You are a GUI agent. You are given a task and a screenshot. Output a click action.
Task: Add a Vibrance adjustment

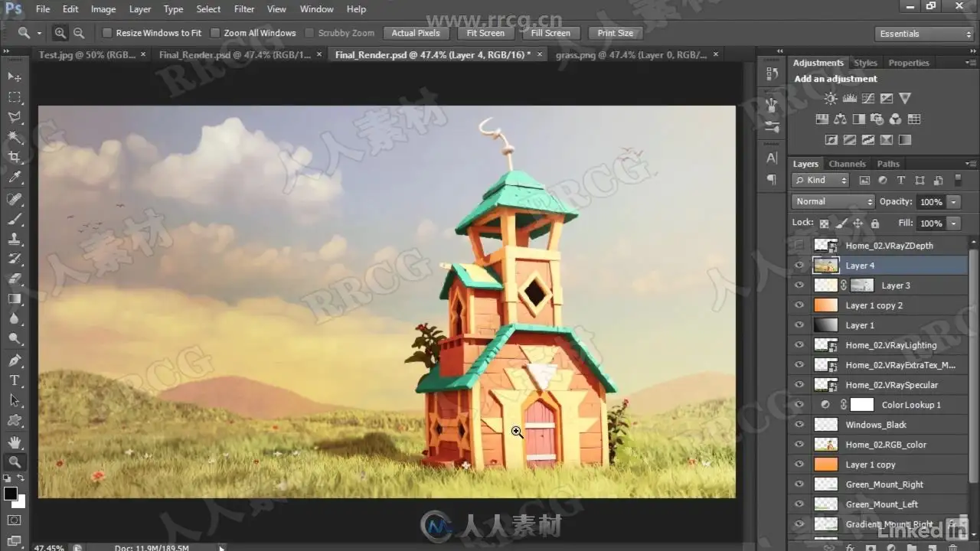tap(905, 98)
